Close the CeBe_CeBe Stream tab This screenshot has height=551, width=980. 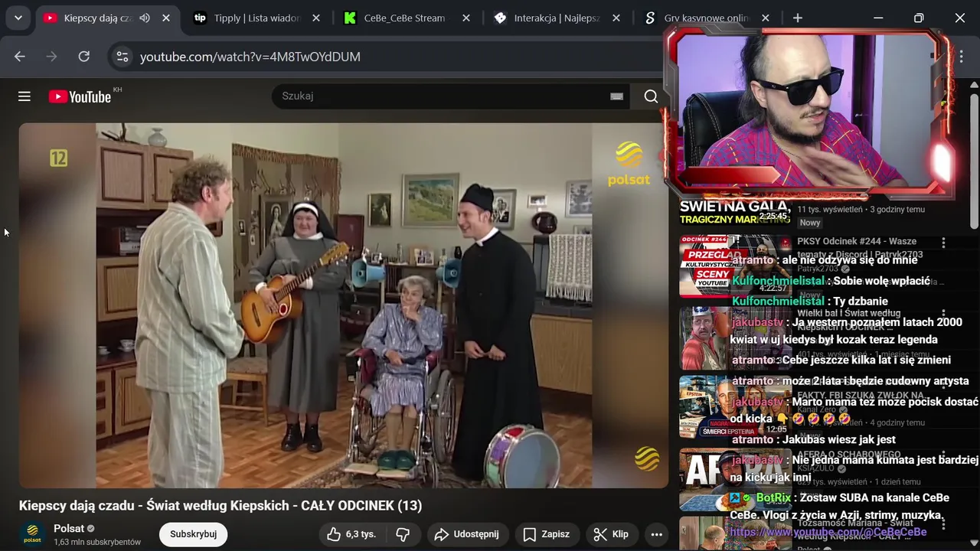[466, 18]
